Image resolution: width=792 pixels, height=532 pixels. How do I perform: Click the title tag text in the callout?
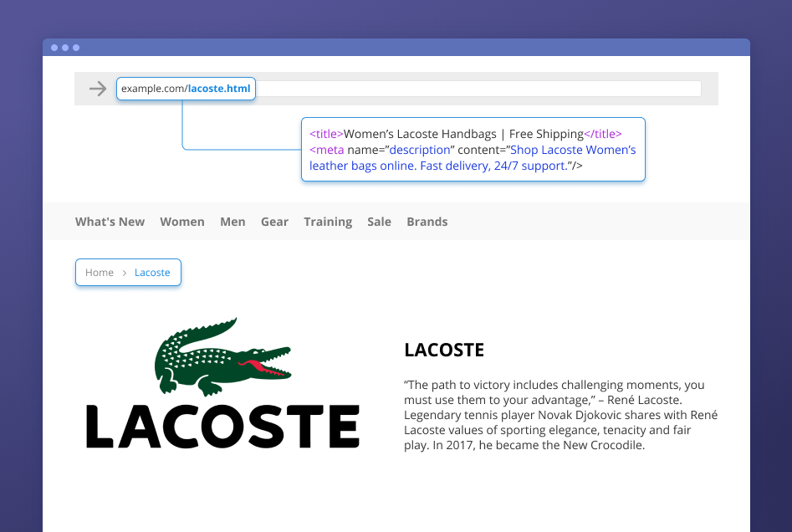pyautogui.click(x=466, y=134)
